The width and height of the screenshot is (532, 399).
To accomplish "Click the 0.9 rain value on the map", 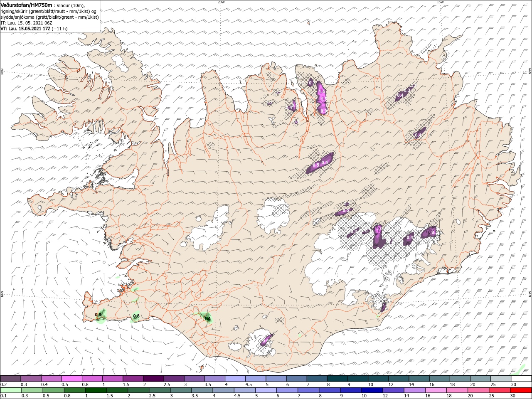I will (x=99, y=315).
